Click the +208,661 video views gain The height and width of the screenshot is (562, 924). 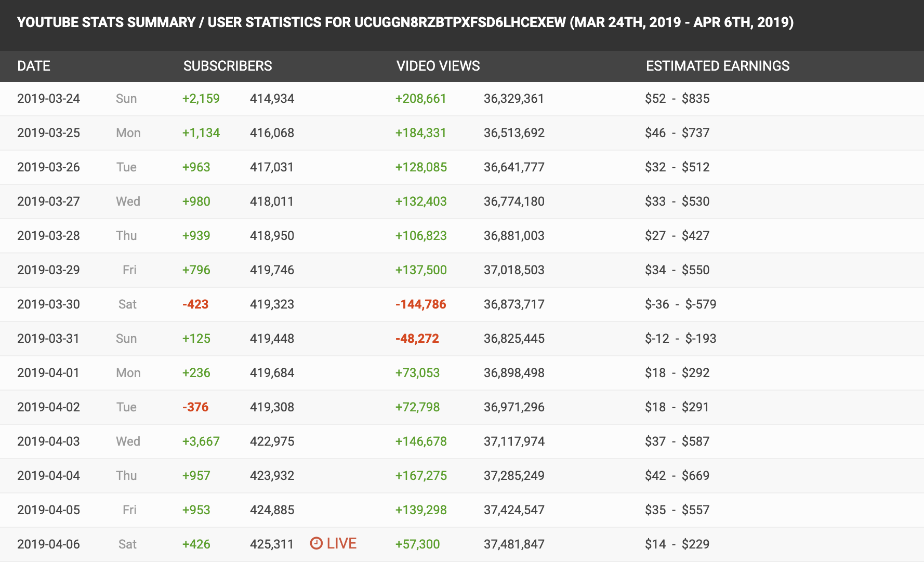point(420,99)
